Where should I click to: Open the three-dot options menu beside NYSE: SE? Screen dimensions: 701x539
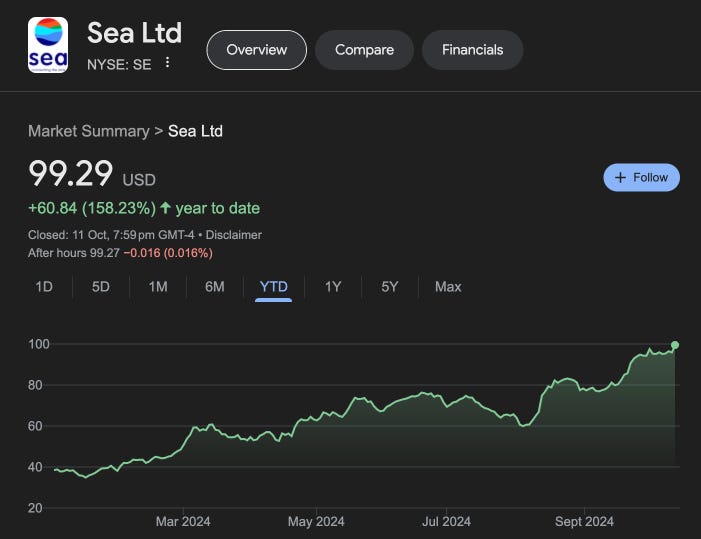tap(168, 63)
